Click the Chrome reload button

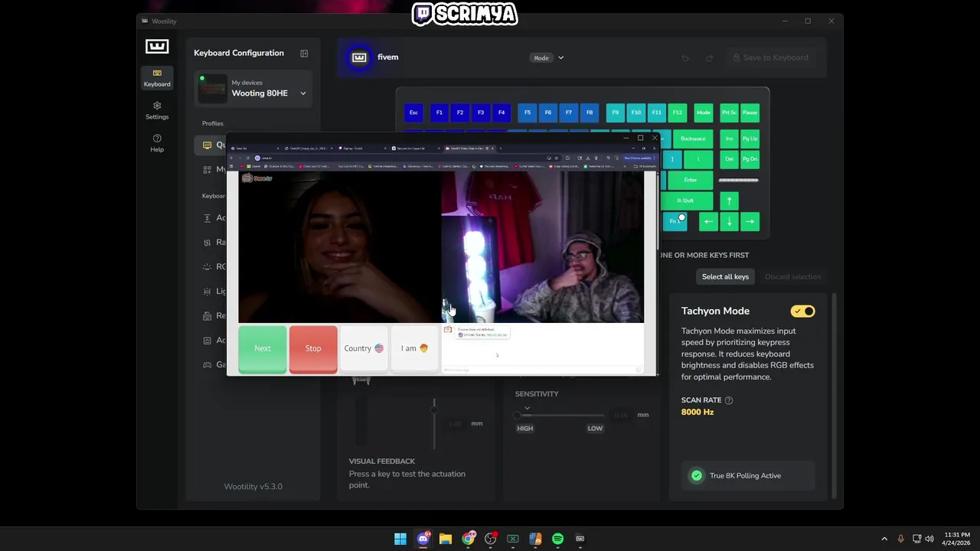[x=247, y=158]
